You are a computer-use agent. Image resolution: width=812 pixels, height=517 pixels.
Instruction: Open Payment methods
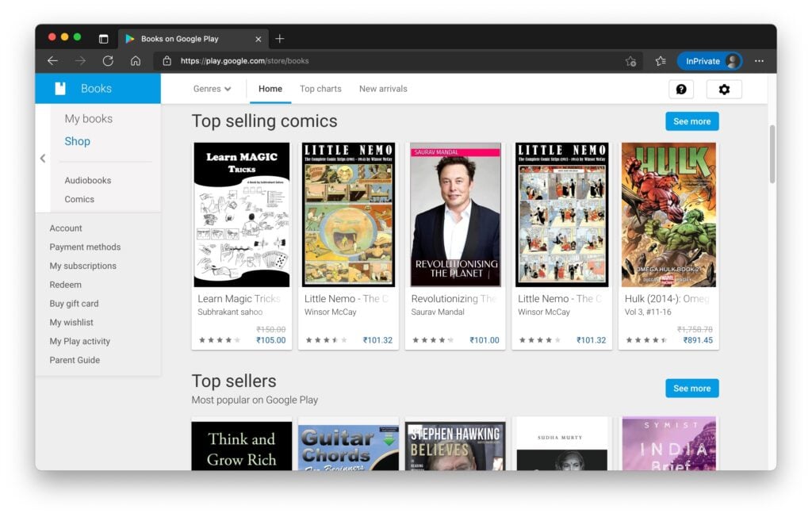tap(85, 247)
